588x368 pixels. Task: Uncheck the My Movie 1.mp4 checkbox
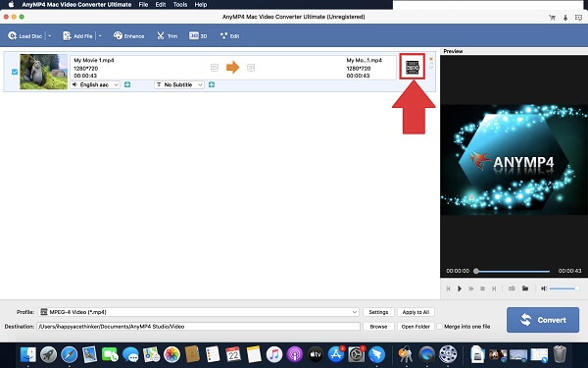(x=15, y=72)
